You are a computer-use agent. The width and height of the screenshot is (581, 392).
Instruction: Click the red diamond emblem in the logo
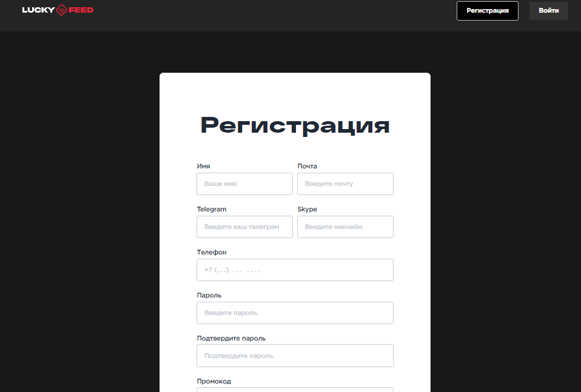pos(62,10)
